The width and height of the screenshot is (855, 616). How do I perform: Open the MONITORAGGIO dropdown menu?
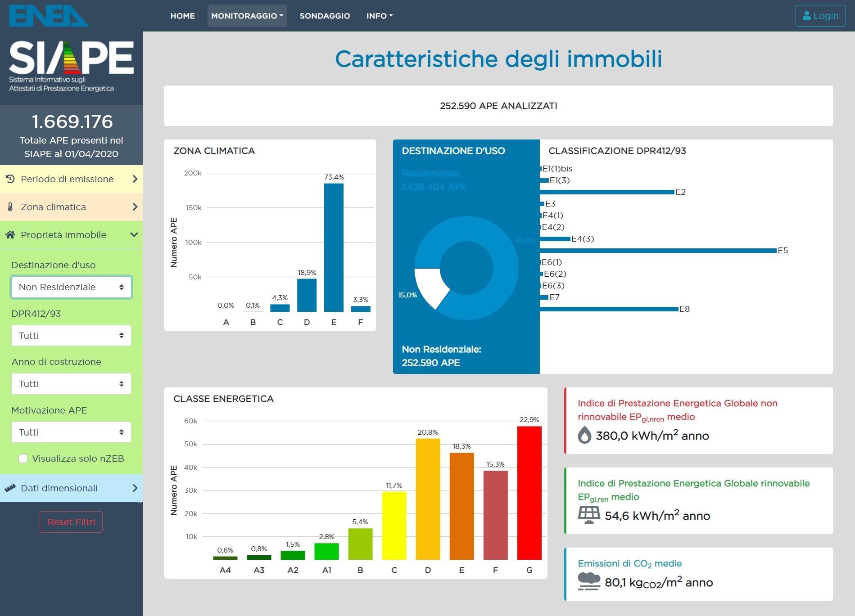[x=247, y=16]
